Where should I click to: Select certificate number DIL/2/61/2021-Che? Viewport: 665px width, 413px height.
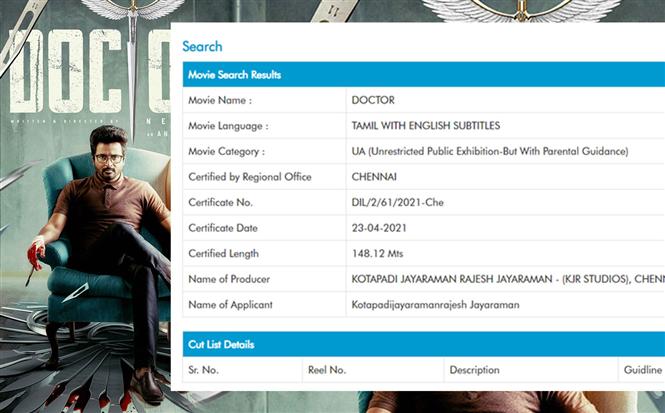click(397, 202)
